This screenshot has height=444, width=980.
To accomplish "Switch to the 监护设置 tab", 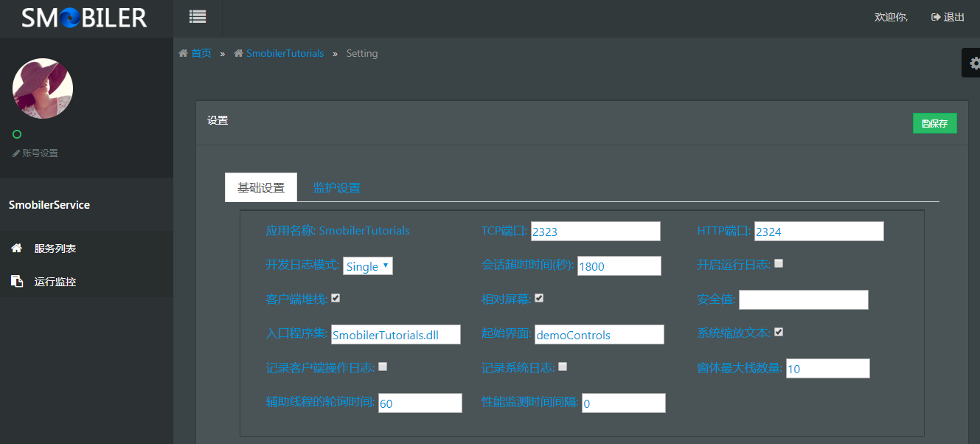I will [x=337, y=187].
